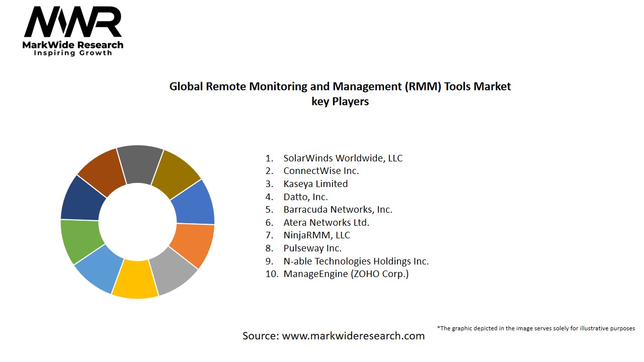644x362 pixels.
Task: Click the RMM Tools Market chart title
Action: [340, 94]
